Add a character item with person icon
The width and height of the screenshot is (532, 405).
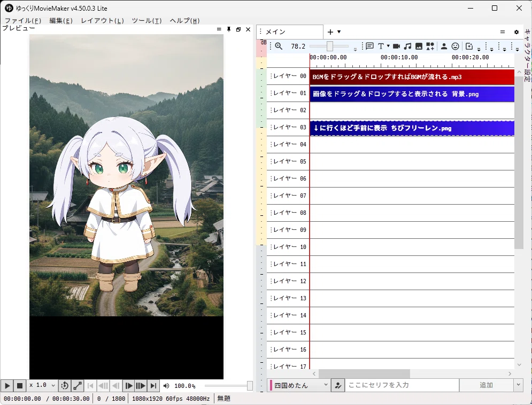[444, 46]
